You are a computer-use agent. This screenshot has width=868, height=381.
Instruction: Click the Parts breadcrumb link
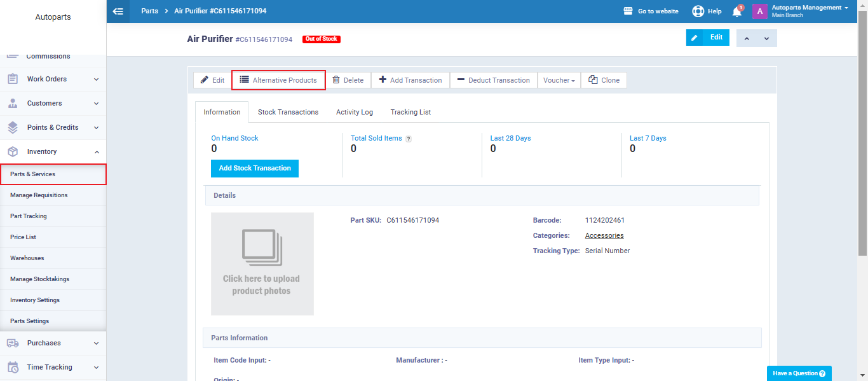point(150,11)
